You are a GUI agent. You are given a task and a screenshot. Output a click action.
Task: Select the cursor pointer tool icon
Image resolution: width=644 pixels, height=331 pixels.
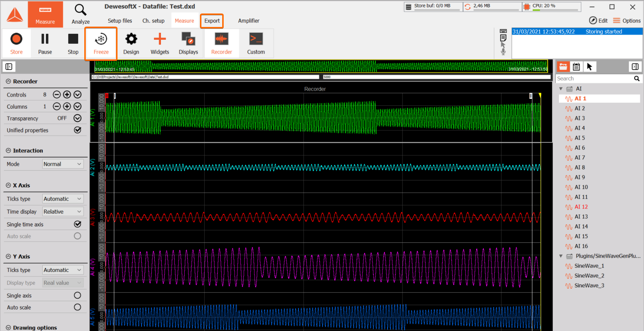coord(589,66)
